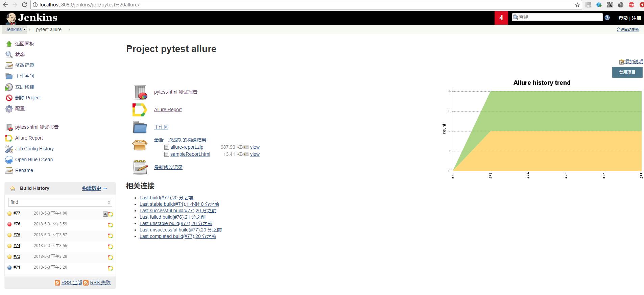Download allure-report.zip artifact
Viewport: 644px width, 295px height.
187,147
